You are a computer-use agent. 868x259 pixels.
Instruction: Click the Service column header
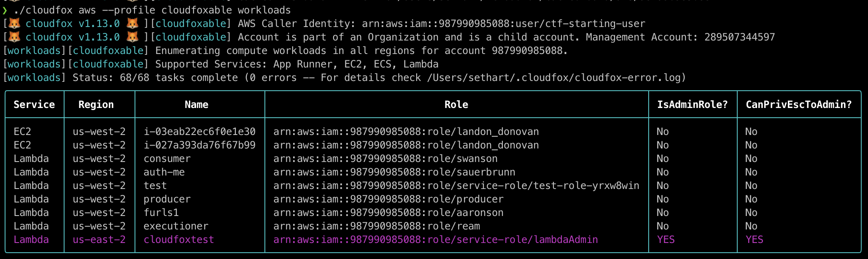(x=34, y=105)
